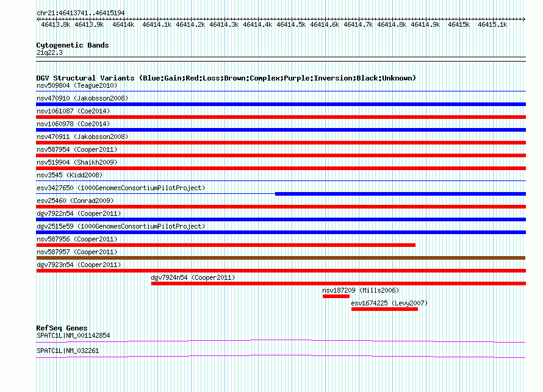Click the 46414k ruler tick label
Image resolution: width=543 pixels, height=392 pixels.
click(x=123, y=24)
